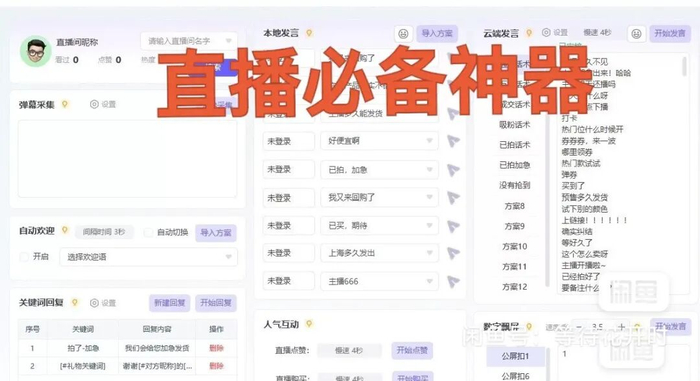
Task: Click the 间隔时间 3秒 interval setting
Action: (x=104, y=232)
